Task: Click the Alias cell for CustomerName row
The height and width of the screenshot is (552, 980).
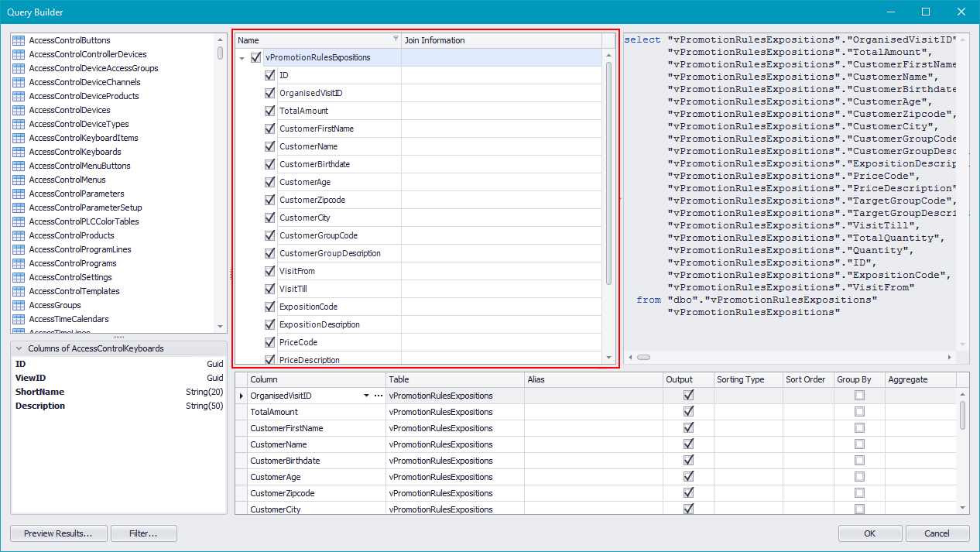Action: coord(593,444)
